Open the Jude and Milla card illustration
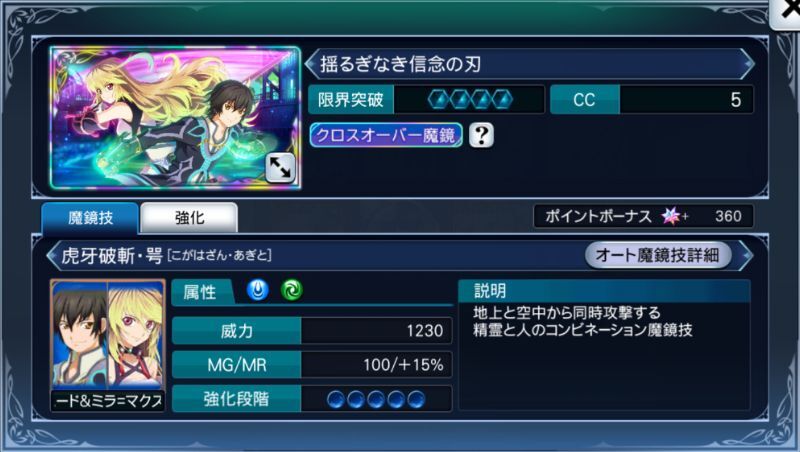Viewport: 800px width, 452px height. (x=175, y=118)
